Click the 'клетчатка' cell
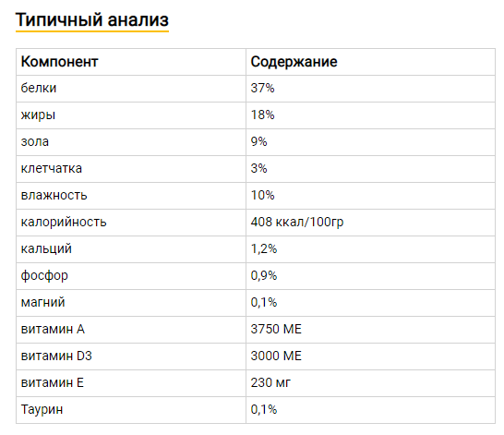The width and height of the screenshot is (504, 435). [131, 169]
